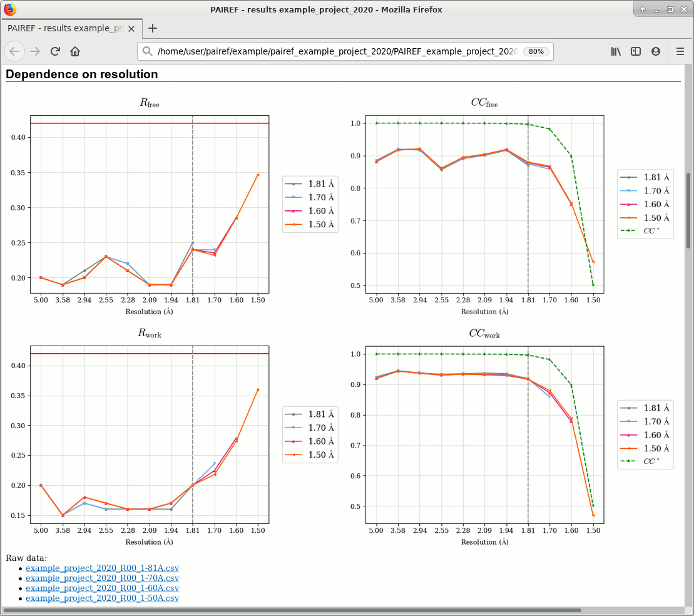
Task: Toggle the sidebar view icon
Action: [636, 51]
